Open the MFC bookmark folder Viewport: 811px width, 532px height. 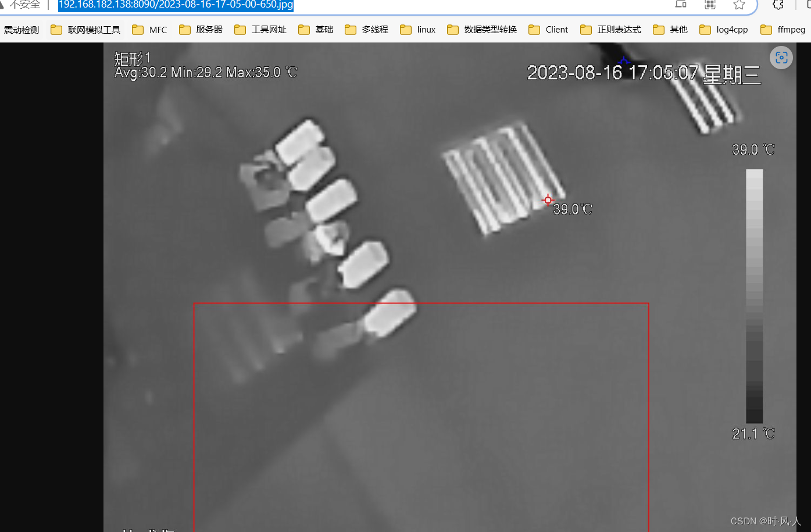[149, 30]
